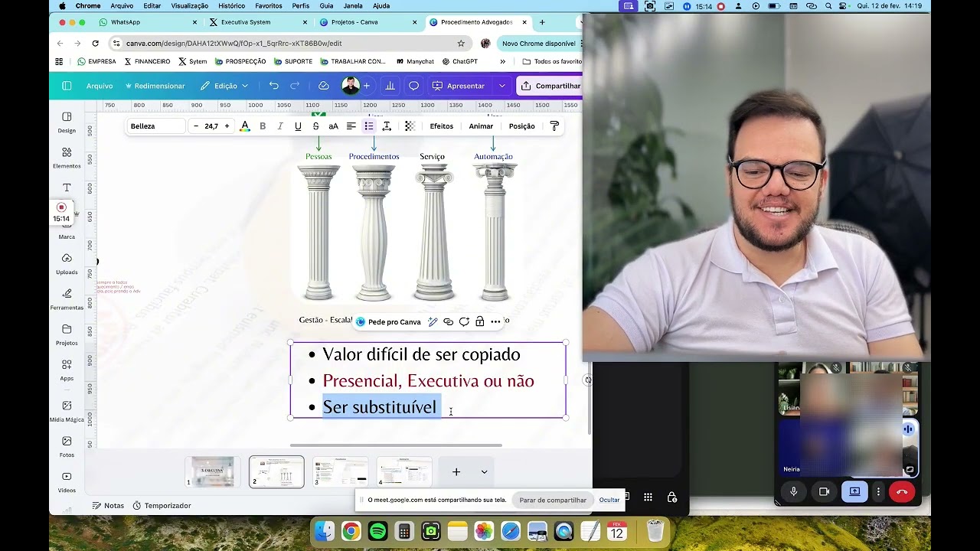
Task: Click Pede pro Canva assistant button
Action: [388, 322]
